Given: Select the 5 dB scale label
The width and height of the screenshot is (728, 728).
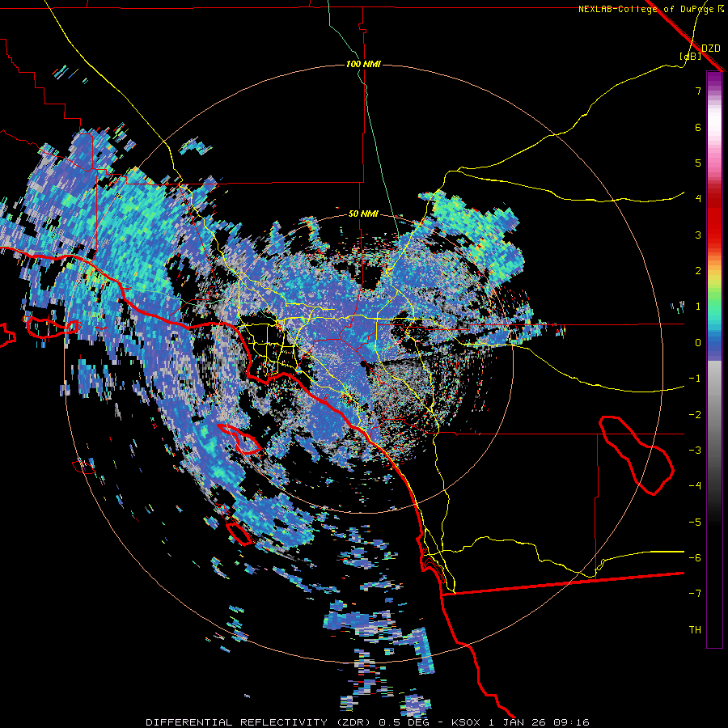Looking at the screenshot, I should point(698,163).
